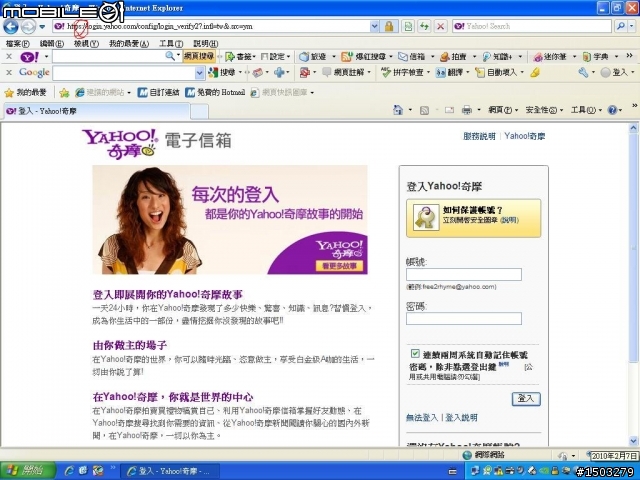Close the Yahoo toolbar with its X
The height and width of the screenshot is (480, 640).
pos(9,56)
